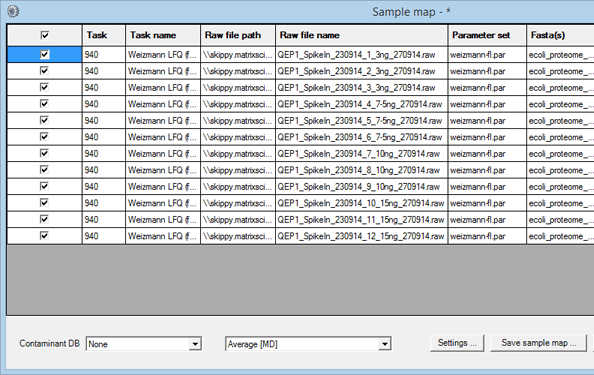This screenshot has height=375, width=594.
Task: Click weizmann-fl.par in the 4_7-5ng row
Action: (x=487, y=104)
